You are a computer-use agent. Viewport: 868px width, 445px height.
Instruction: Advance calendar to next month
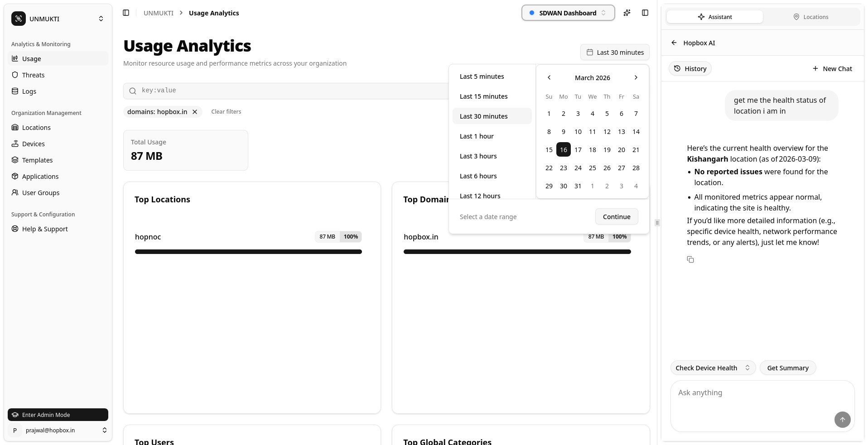pyautogui.click(x=636, y=77)
